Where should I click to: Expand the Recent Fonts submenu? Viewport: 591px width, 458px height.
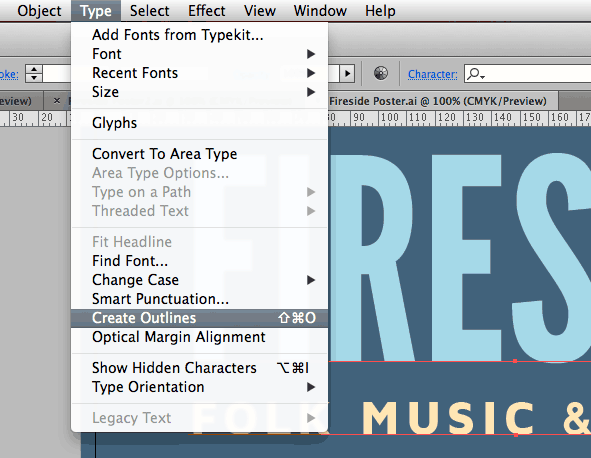pyautogui.click(x=199, y=73)
